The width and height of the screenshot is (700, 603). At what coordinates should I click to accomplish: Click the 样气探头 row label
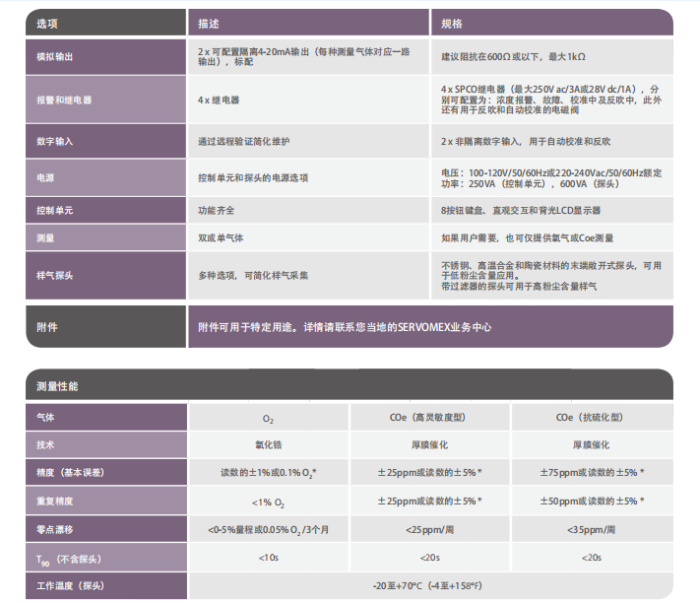pyautogui.click(x=55, y=275)
